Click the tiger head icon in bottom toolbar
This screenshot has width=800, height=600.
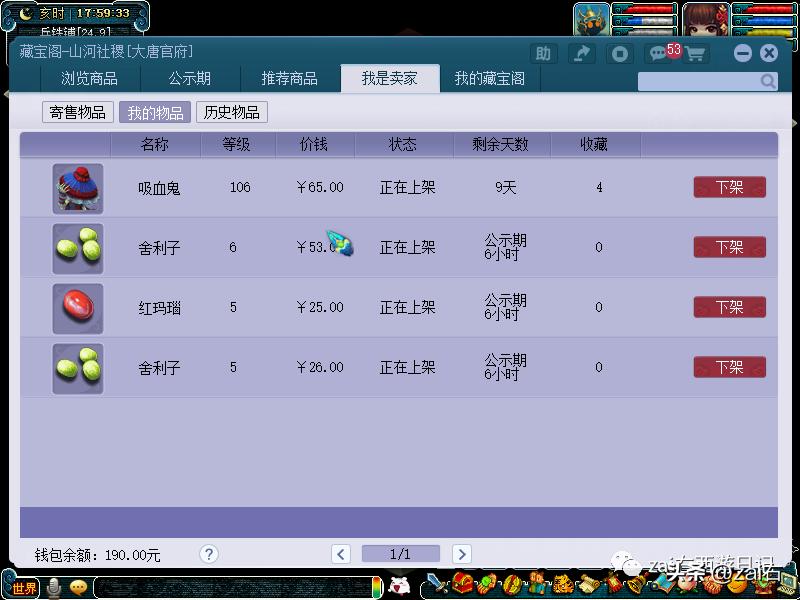pos(563,583)
